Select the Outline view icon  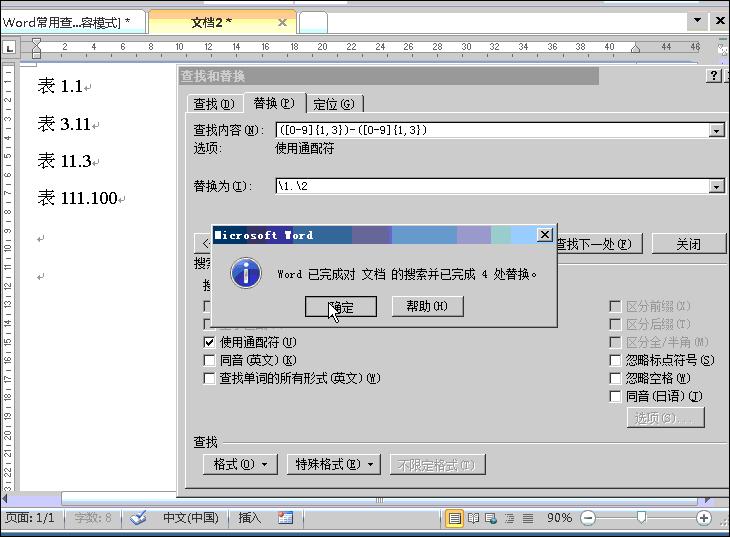[x=510, y=518]
